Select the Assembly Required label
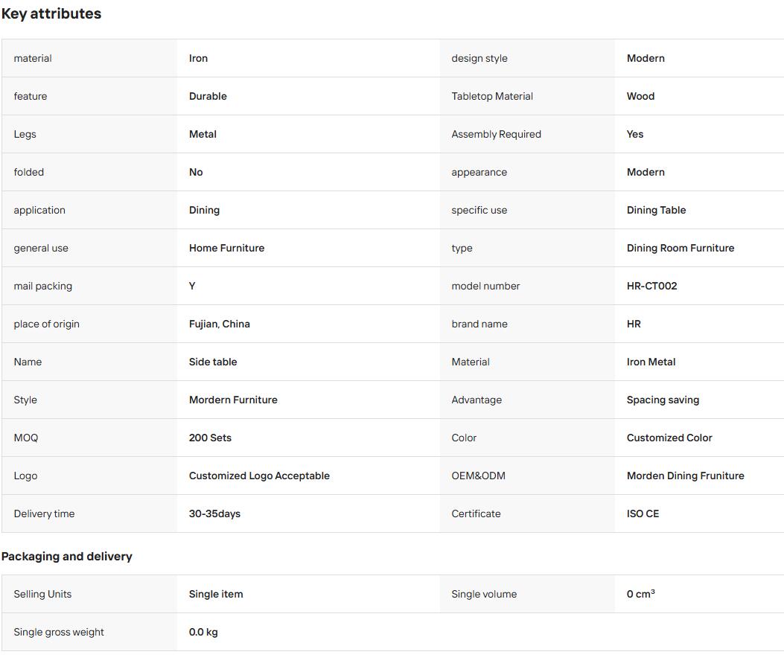784x672 pixels. click(496, 134)
